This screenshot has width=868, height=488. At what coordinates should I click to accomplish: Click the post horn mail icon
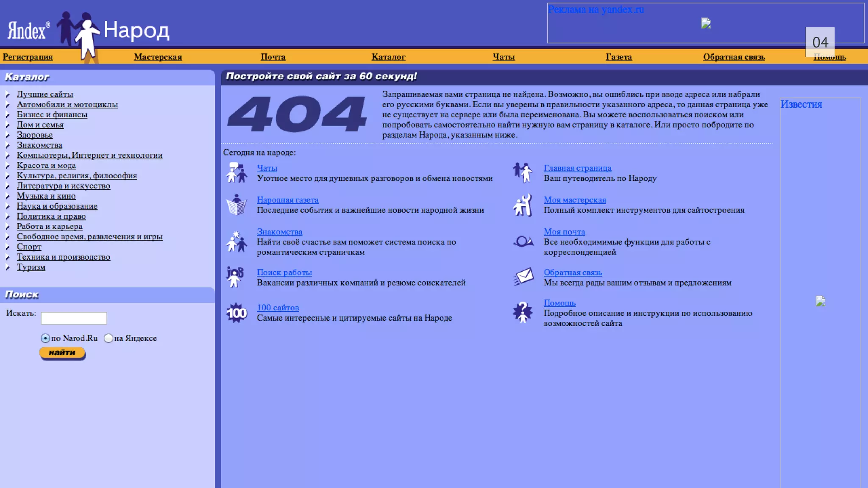(x=523, y=241)
